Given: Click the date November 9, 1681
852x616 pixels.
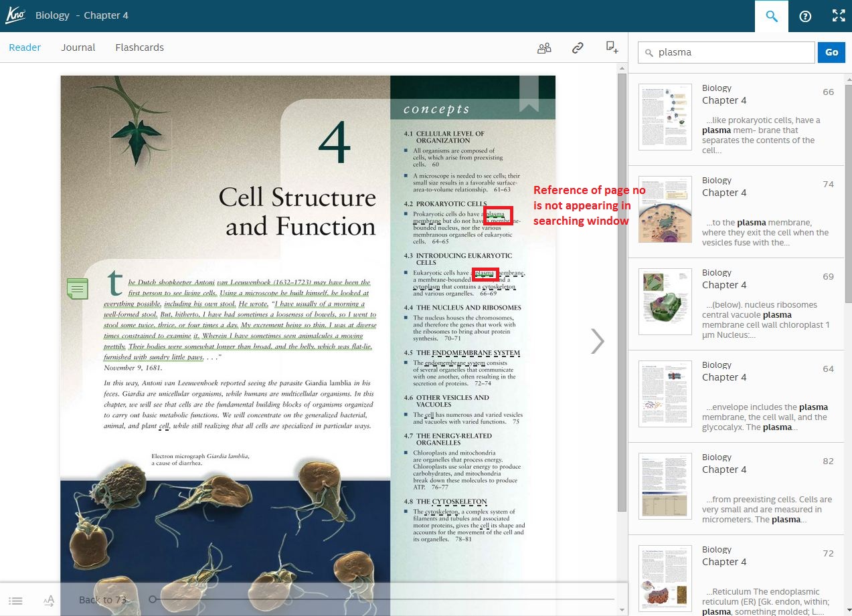Looking at the screenshot, I should point(133,367).
